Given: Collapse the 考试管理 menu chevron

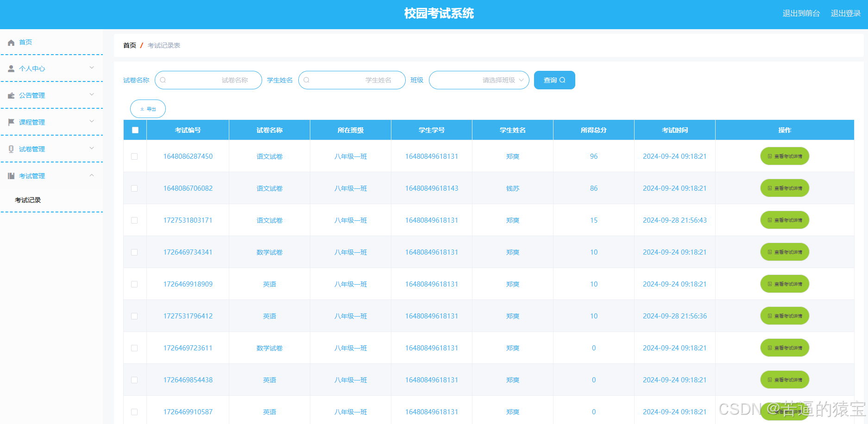Looking at the screenshot, I should tap(92, 175).
